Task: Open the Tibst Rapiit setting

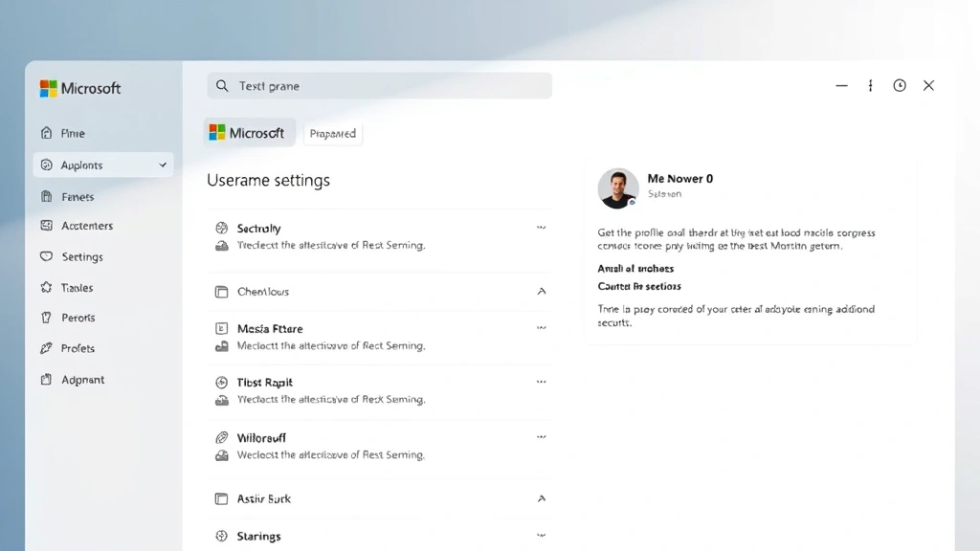Action: click(265, 383)
